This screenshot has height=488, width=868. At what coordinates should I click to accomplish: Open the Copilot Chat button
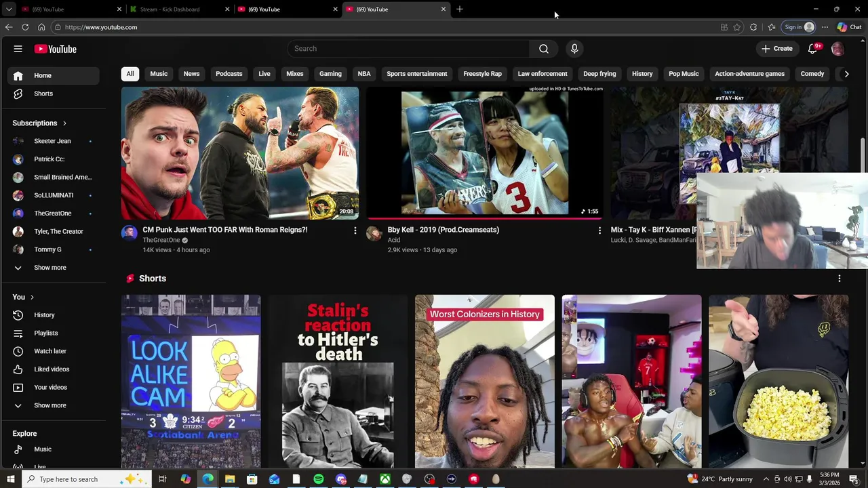[x=849, y=27]
